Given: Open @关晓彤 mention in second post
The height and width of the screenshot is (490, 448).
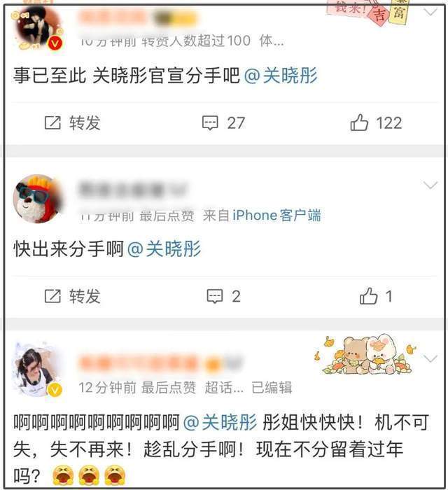Looking at the screenshot, I should pyautogui.click(x=164, y=248).
